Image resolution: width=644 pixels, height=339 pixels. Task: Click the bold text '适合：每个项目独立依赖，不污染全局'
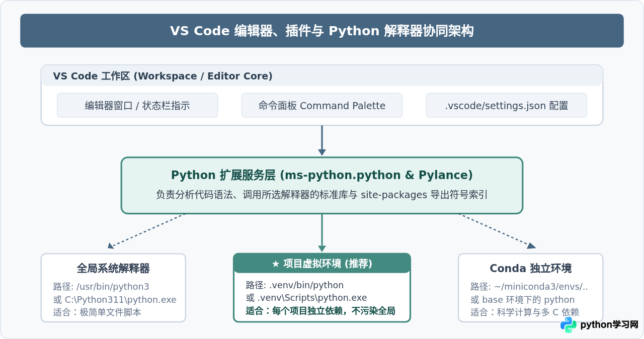(x=320, y=311)
